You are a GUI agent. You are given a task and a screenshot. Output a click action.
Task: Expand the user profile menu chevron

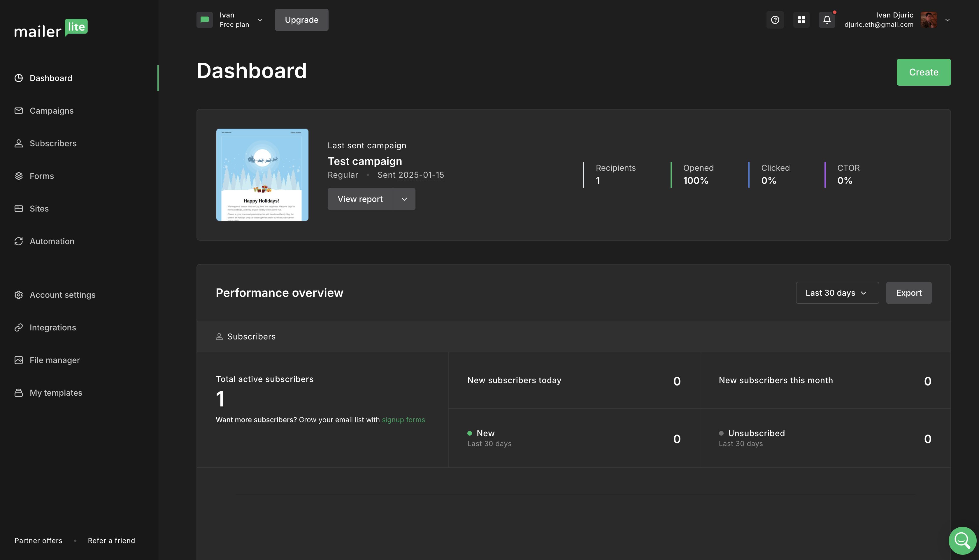948,20
